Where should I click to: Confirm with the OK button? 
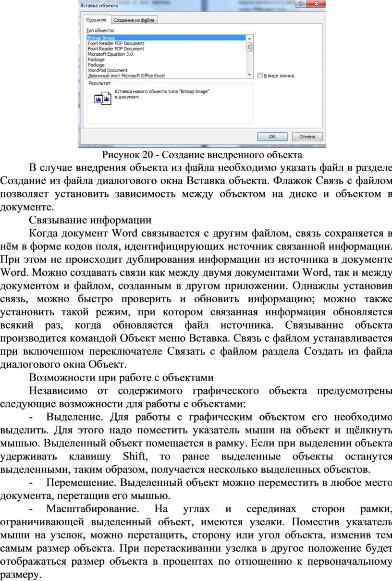point(272,136)
